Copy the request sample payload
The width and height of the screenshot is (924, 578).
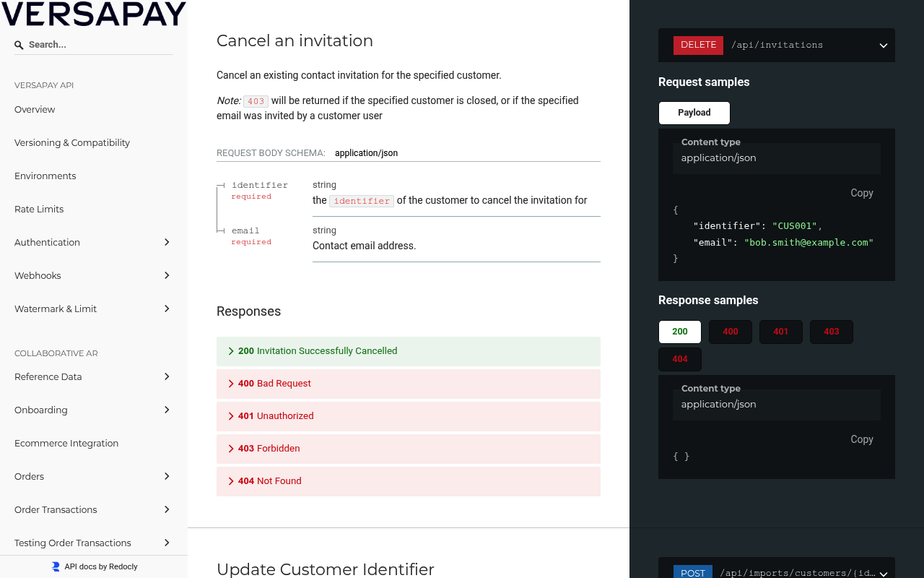[x=862, y=193]
